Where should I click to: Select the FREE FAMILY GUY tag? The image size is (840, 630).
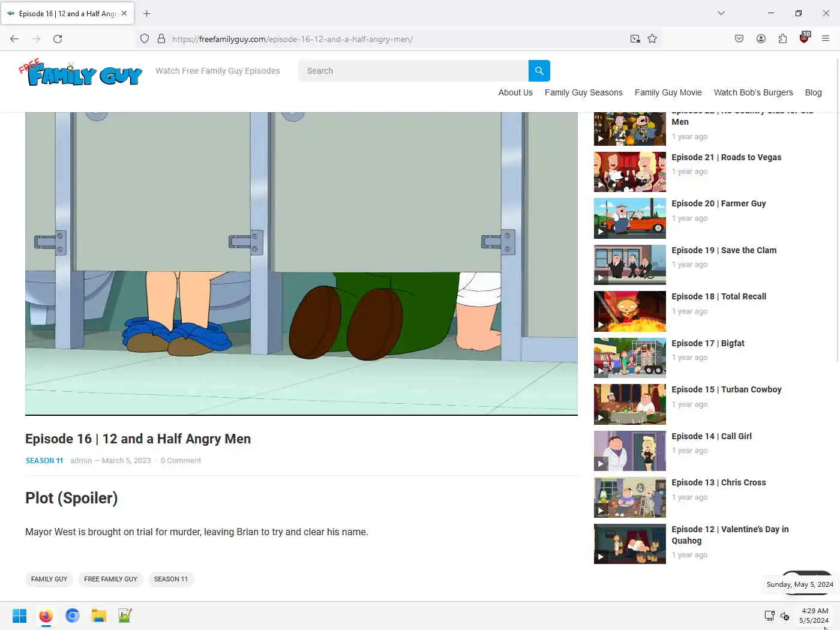click(110, 579)
